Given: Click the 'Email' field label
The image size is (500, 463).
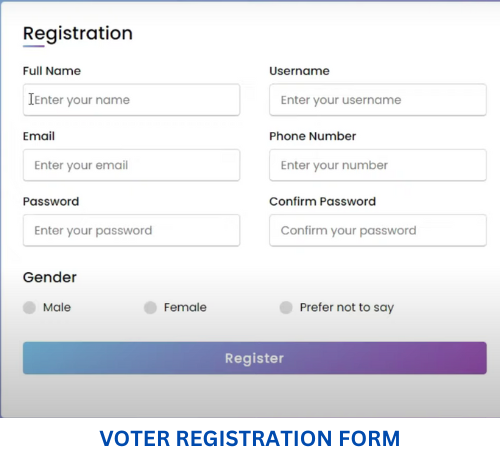Looking at the screenshot, I should pyautogui.click(x=39, y=136).
